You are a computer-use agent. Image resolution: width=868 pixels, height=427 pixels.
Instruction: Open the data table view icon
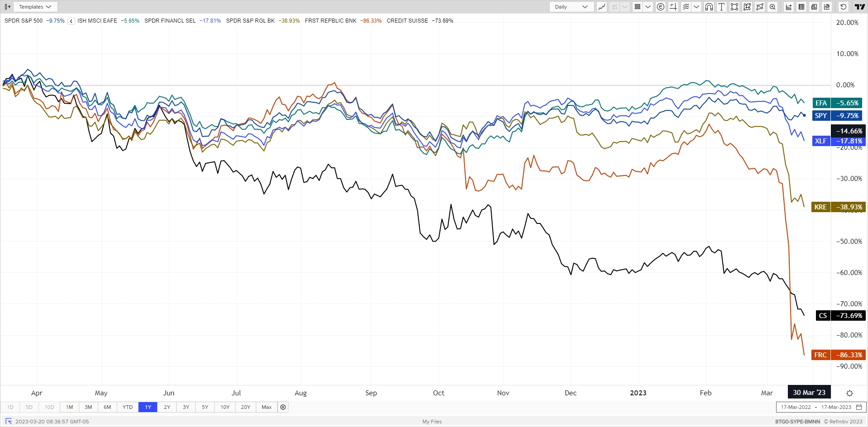click(801, 7)
